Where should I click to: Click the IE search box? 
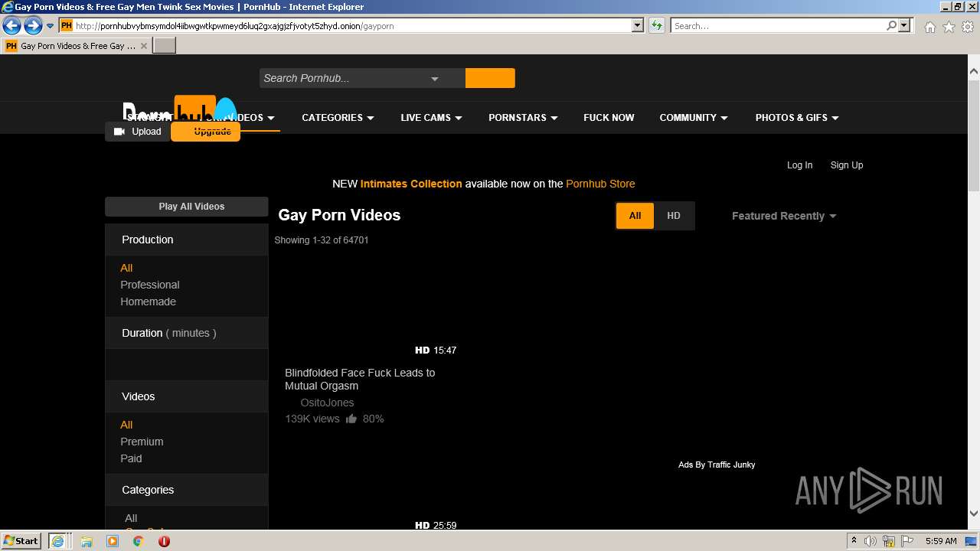tap(777, 26)
